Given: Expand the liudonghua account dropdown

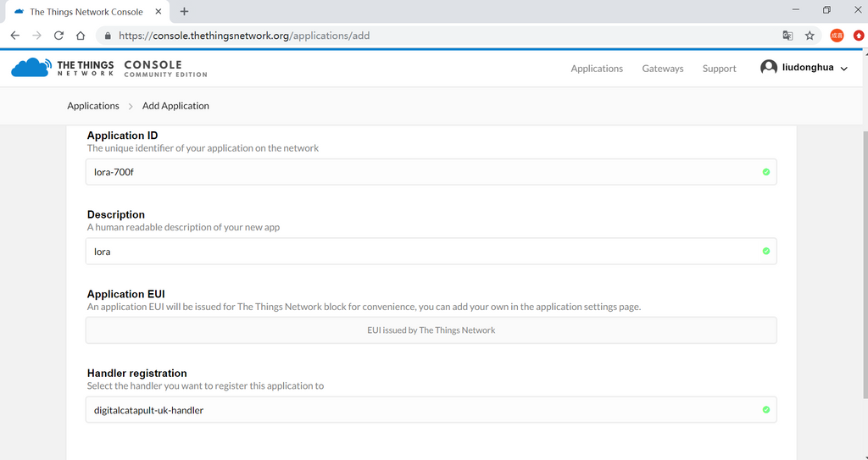Looking at the screenshot, I should click(843, 69).
